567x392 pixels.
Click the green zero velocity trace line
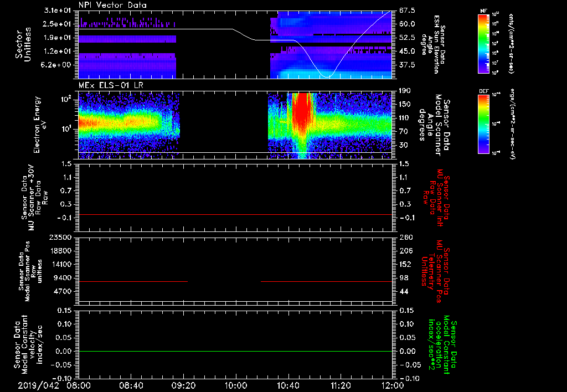pyautogui.click(x=235, y=351)
